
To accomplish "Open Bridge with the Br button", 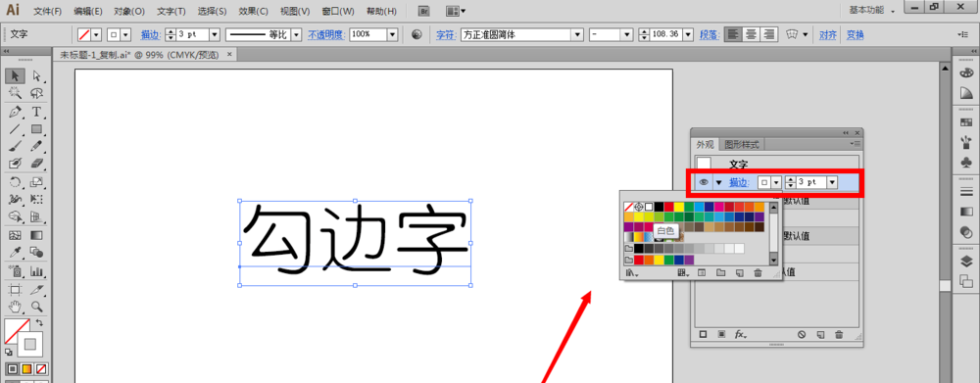I will [424, 11].
